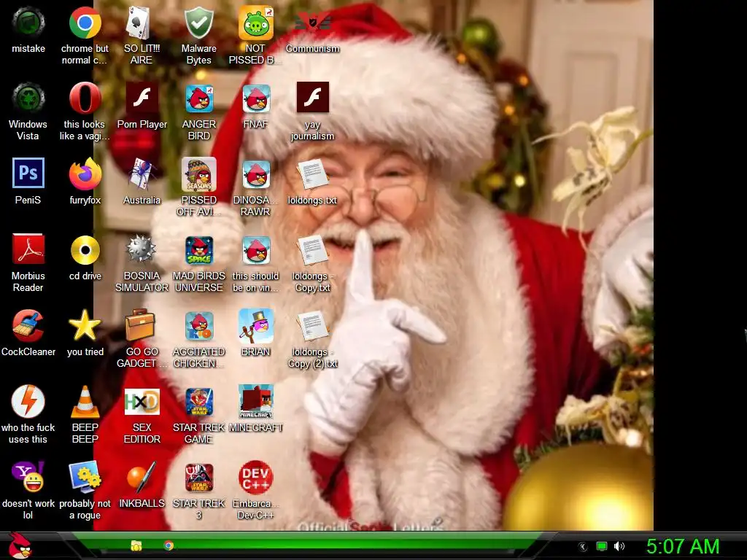747x560 pixels.
Task: Launch the BRIAN pink bird icon
Action: click(x=256, y=326)
